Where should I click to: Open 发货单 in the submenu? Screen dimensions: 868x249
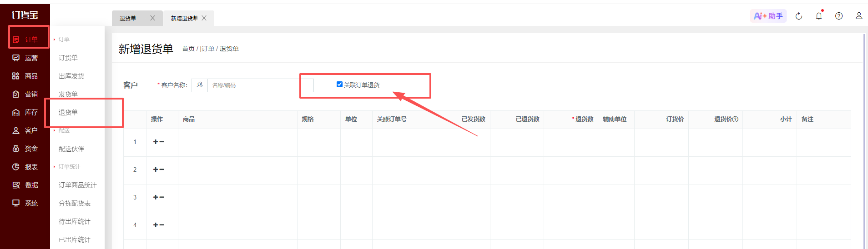click(x=68, y=94)
